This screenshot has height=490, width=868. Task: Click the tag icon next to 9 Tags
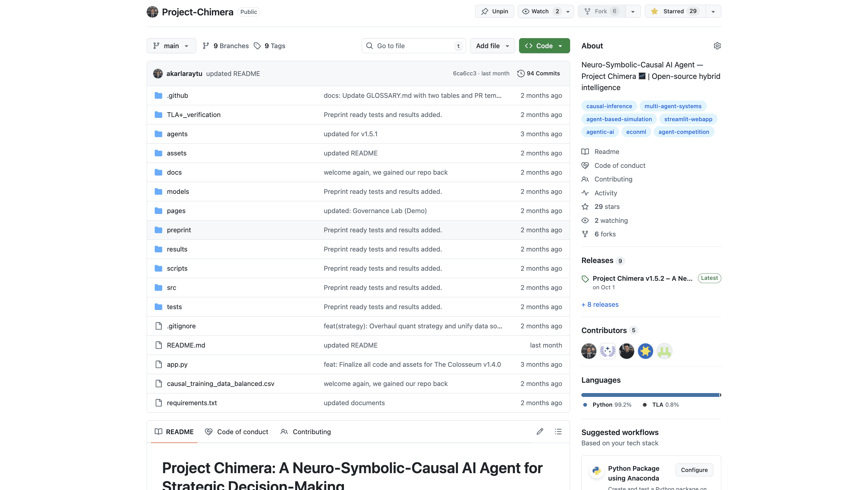257,46
